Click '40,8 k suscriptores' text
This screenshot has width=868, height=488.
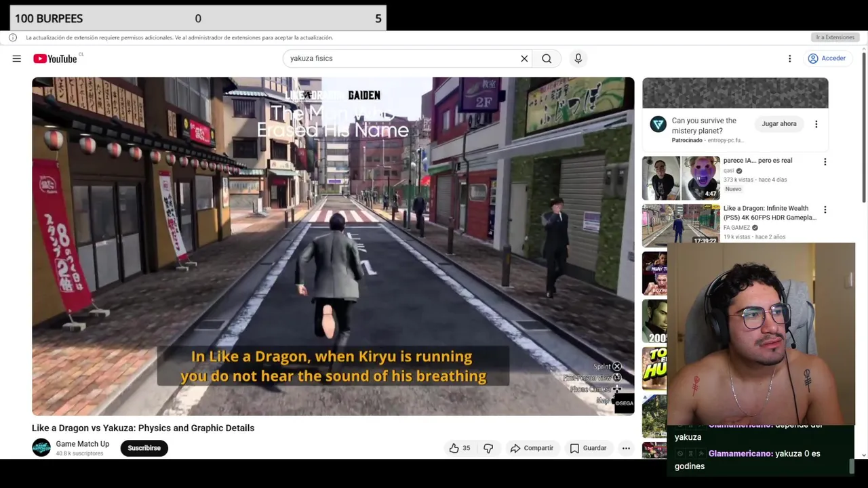click(79, 453)
